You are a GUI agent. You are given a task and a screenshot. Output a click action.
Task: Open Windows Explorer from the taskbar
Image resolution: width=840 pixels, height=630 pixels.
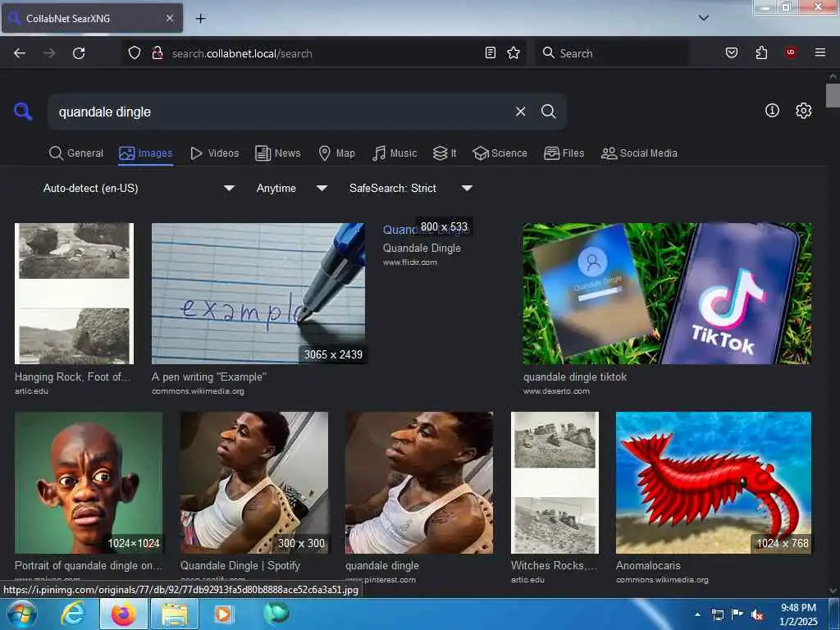point(175,614)
